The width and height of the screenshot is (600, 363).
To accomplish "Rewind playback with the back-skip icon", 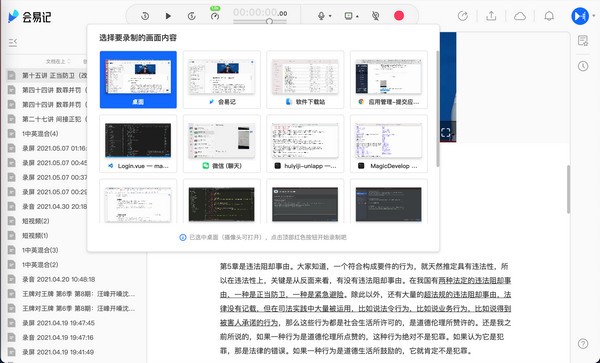I will (145, 16).
